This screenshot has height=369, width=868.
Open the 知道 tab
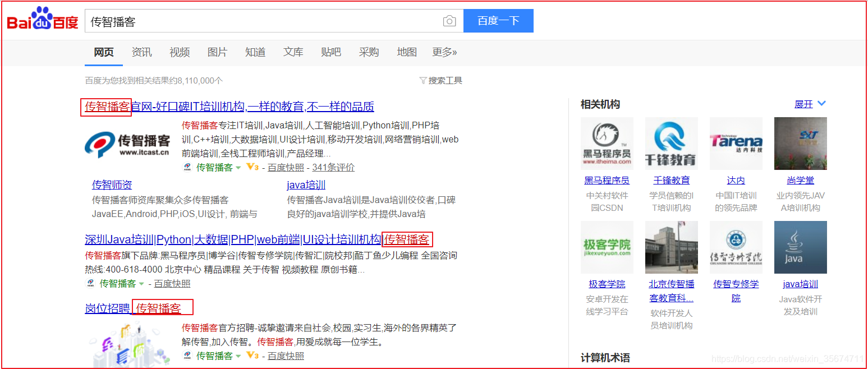coord(255,52)
